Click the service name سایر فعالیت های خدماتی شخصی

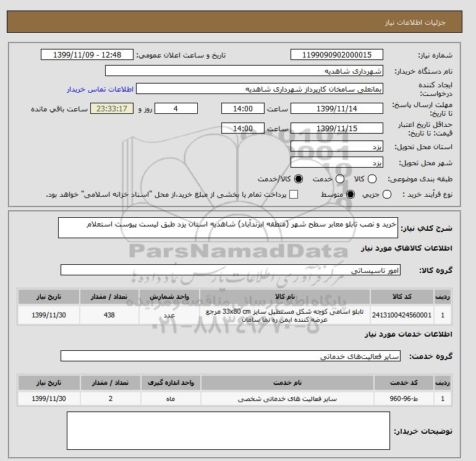point(287,399)
